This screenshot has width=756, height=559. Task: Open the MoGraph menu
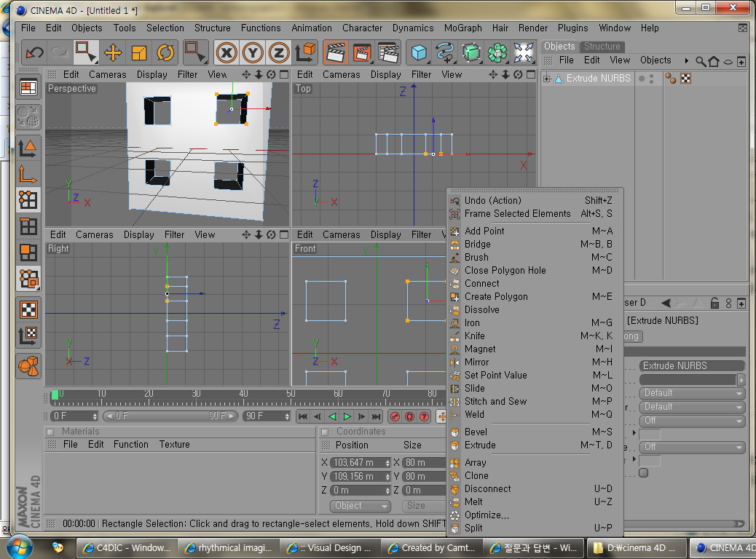[463, 28]
